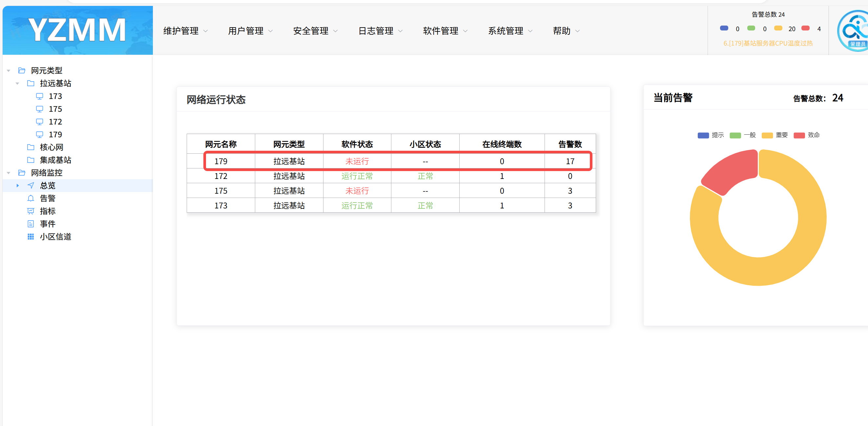Screen dimensions: 868x426
Task: Click the 拉远基站 folder icon in tree
Action: (x=31, y=83)
